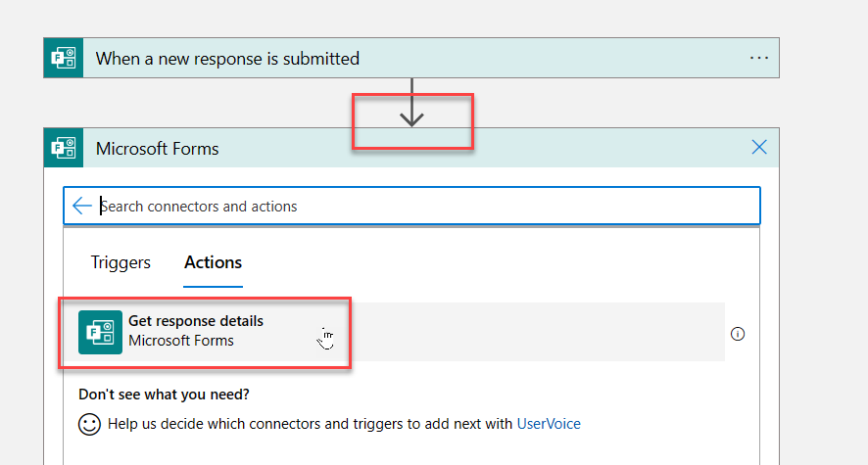Click the Forms icon on the trigger card
Screen dimensions: 868x465
pos(64,58)
